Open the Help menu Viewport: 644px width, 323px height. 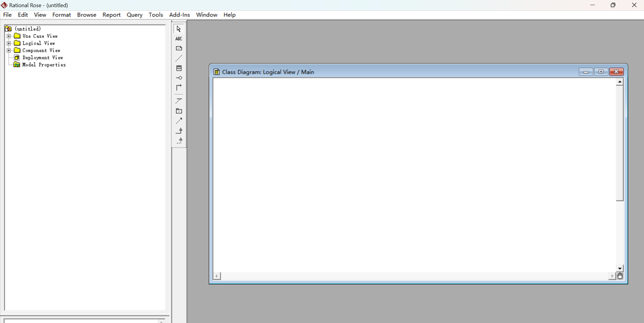(229, 15)
